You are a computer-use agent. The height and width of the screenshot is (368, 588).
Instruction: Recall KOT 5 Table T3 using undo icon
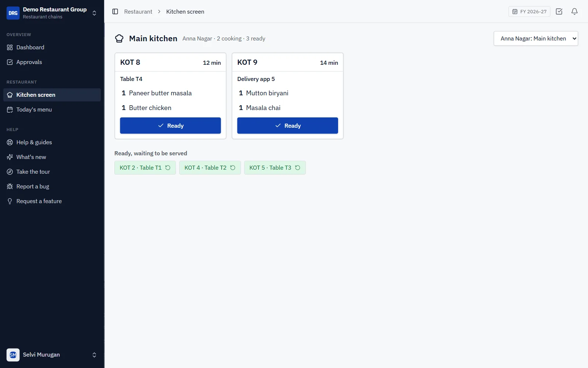298,168
